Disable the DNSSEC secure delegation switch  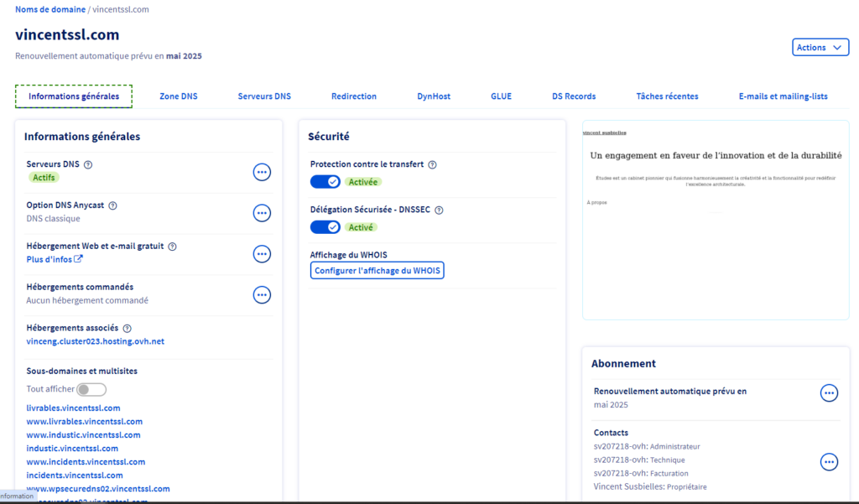(x=325, y=227)
